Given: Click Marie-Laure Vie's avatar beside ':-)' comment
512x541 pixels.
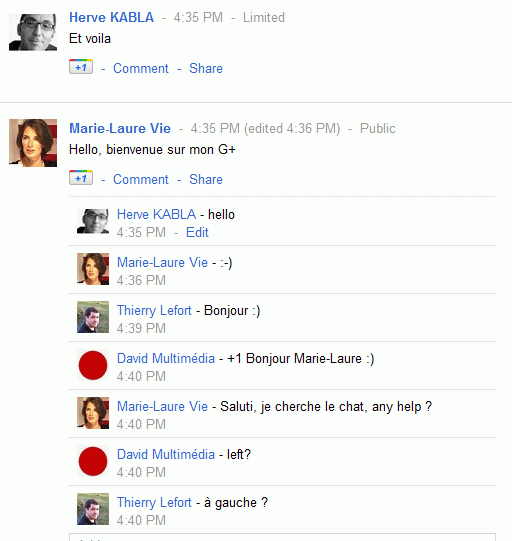Looking at the screenshot, I should coord(93,269).
